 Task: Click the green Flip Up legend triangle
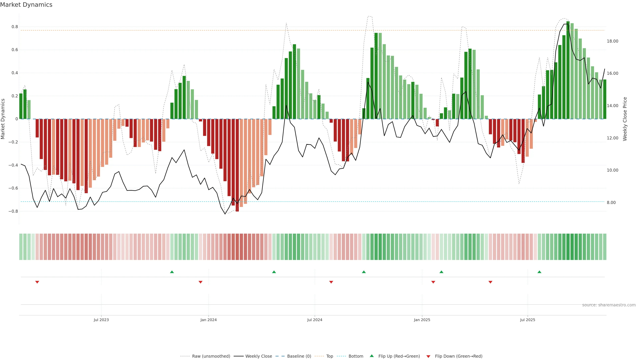coord(372,356)
